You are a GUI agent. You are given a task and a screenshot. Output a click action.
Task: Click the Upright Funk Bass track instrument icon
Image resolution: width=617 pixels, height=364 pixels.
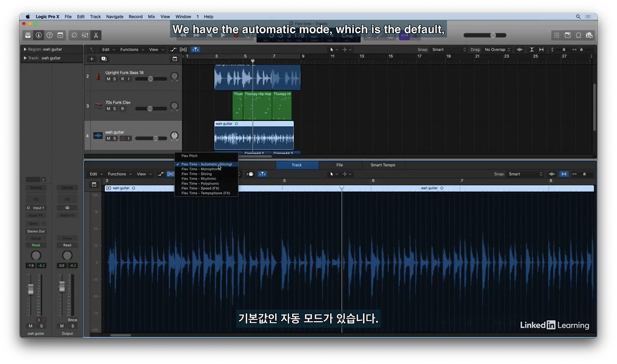(98, 77)
